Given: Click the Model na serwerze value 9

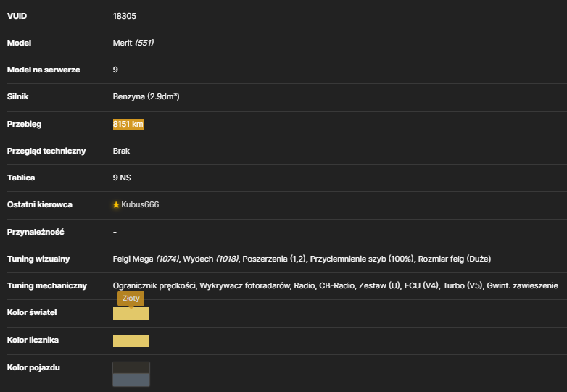Looking at the screenshot, I should coord(115,70).
